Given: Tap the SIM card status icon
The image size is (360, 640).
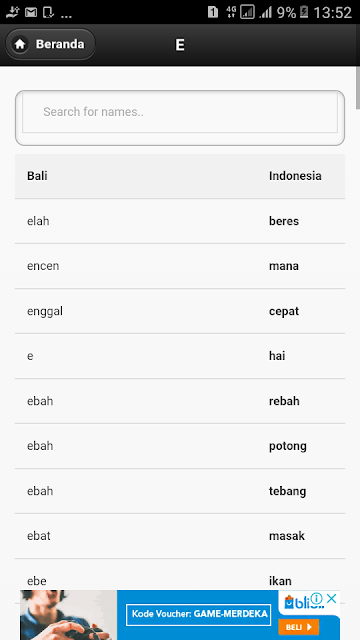Looking at the screenshot, I should coord(213,12).
